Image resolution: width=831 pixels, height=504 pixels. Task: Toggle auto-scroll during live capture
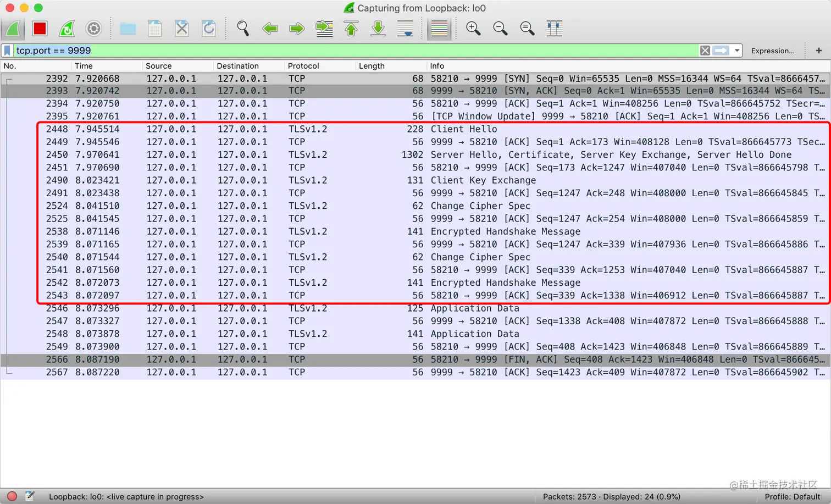pos(405,29)
